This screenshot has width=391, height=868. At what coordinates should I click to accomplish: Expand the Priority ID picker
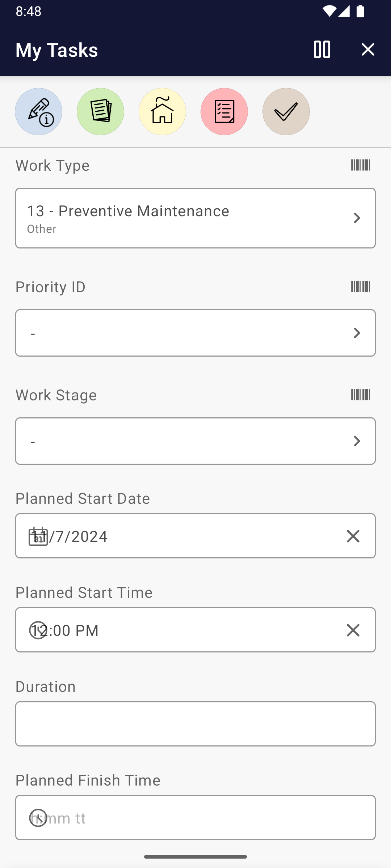coord(195,333)
